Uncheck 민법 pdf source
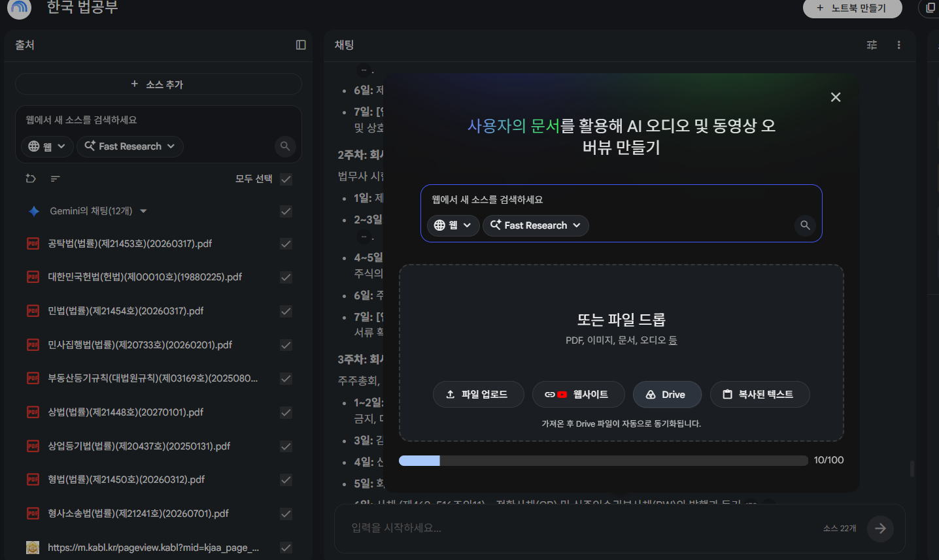This screenshot has height=560, width=939. [286, 311]
